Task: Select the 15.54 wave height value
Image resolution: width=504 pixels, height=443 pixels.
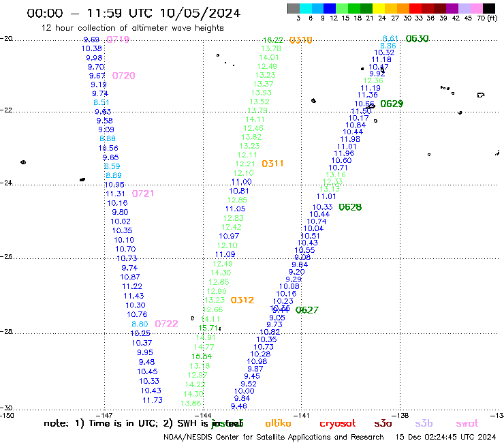Action: click(202, 356)
